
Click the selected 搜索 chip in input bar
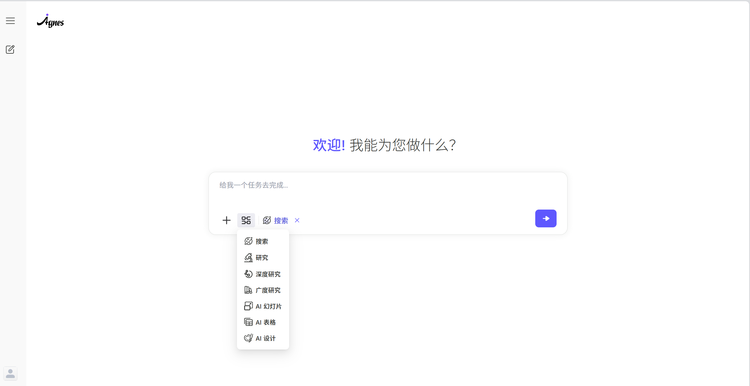[276, 220]
